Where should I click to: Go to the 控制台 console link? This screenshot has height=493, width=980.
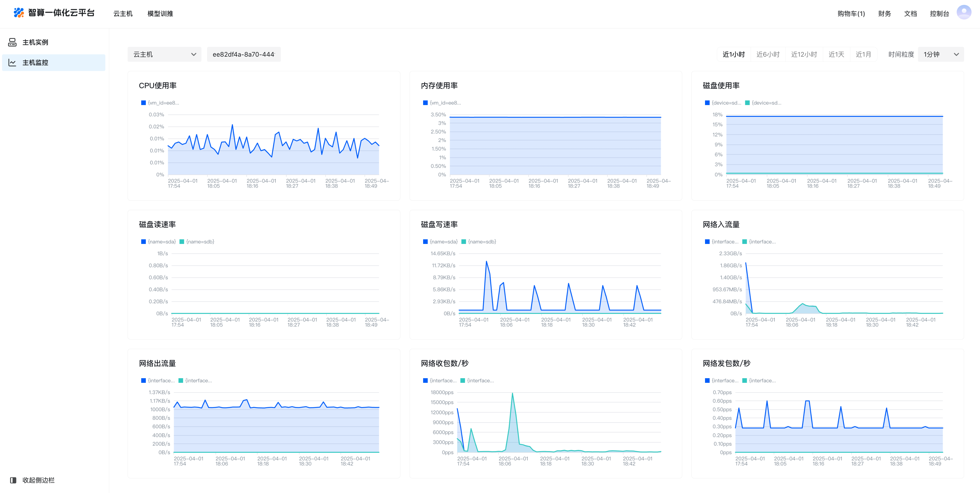tap(939, 14)
